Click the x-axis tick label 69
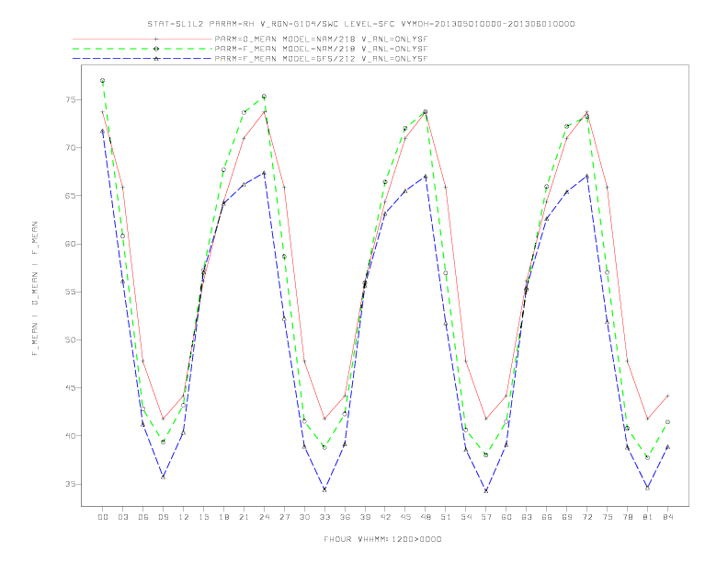Screen dimensions: 728x563 coord(567,517)
